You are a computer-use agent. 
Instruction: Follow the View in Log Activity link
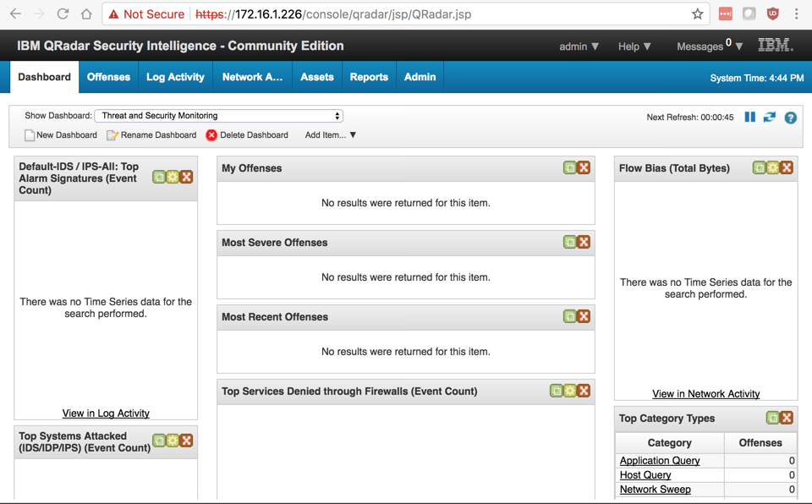(x=106, y=414)
